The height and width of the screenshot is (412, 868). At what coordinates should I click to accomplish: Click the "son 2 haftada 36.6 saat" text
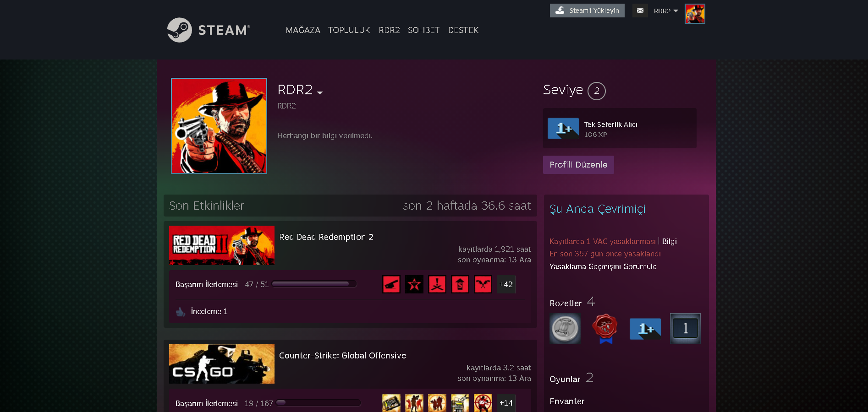[467, 206]
